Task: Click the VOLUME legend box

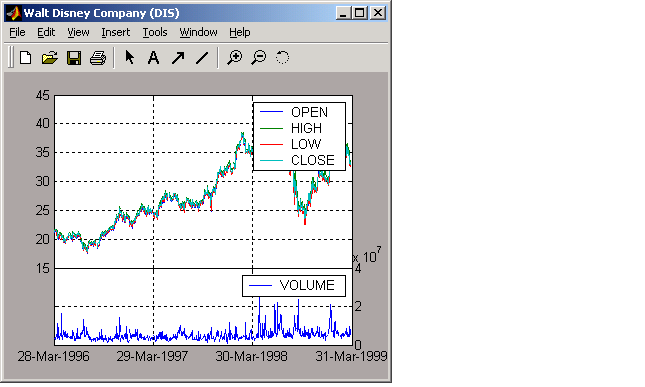Action: [x=294, y=285]
